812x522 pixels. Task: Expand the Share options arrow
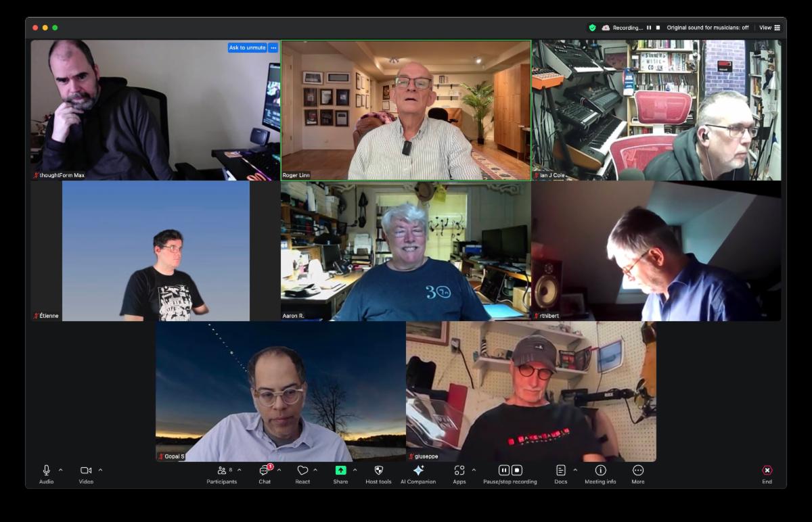[x=355, y=470]
